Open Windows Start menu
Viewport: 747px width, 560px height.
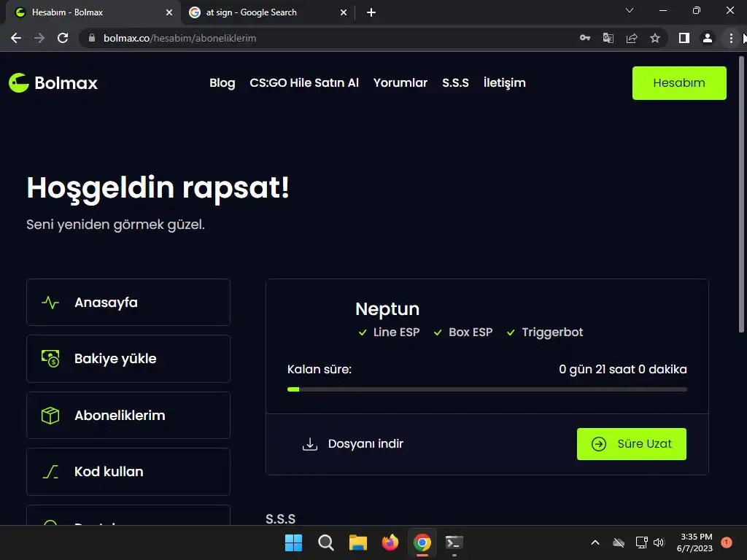[293, 542]
